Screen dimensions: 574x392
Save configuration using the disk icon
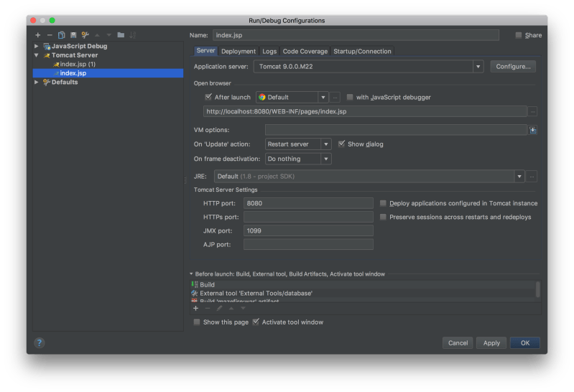[73, 35]
